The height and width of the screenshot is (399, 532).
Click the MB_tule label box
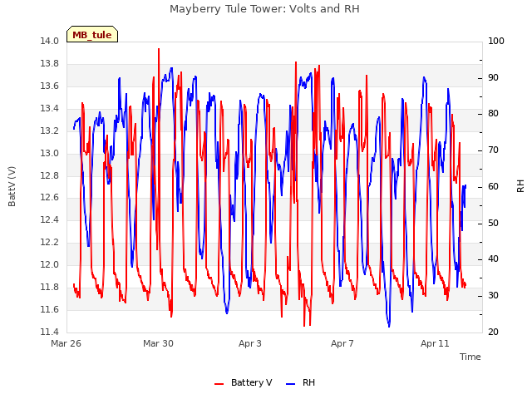tap(92, 34)
